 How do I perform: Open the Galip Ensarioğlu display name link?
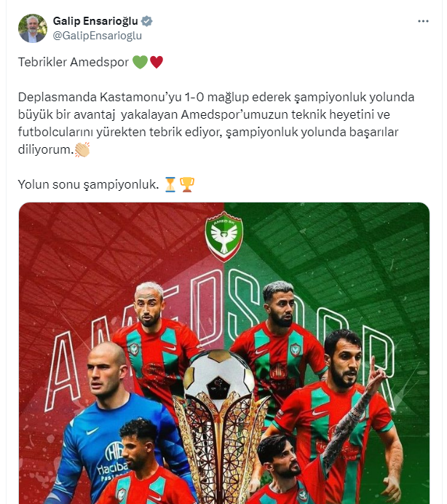[95, 21]
